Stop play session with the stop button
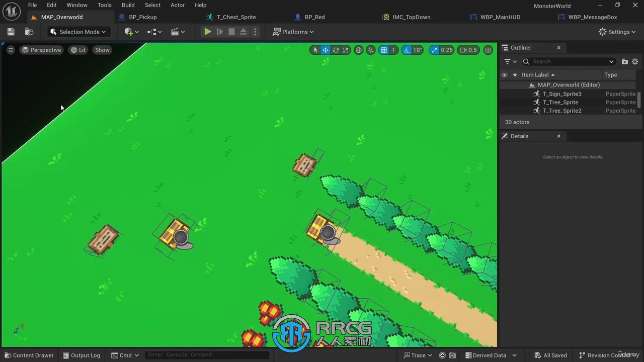The height and width of the screenshot is (362, 644). pos(231,32)
